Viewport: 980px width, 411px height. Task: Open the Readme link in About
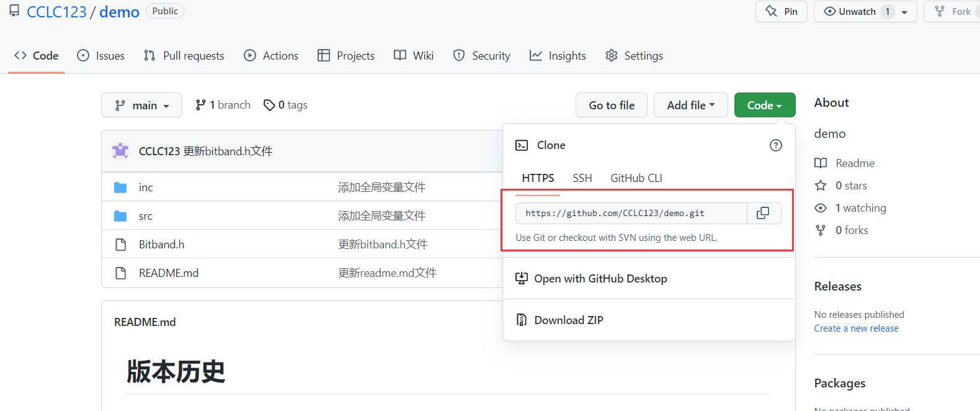(x=855, y=163)
